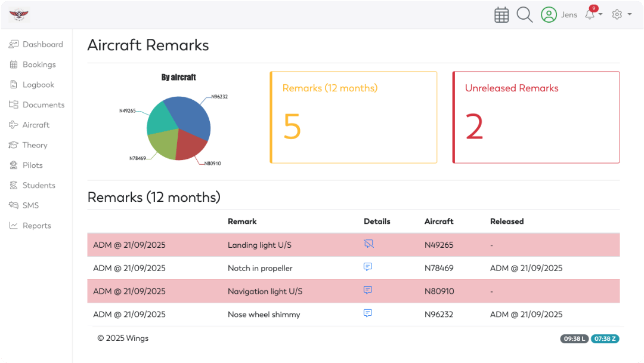644x363 pixels.
Task: Click the Wings logo in top-left
Action: tap(19, 15)
